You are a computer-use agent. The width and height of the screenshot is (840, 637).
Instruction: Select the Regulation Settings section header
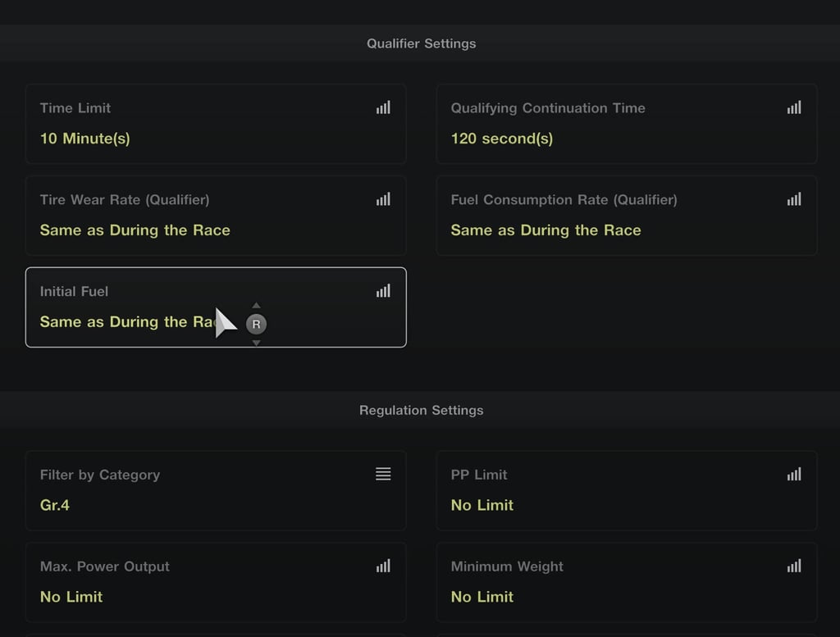pyautogui.click(x=421, y=410)
